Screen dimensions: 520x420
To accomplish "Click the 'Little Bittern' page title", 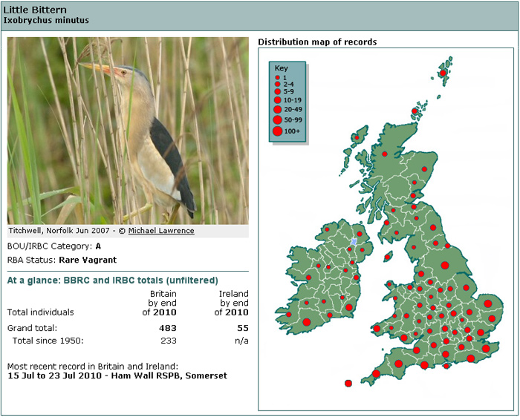I will 35,10.
